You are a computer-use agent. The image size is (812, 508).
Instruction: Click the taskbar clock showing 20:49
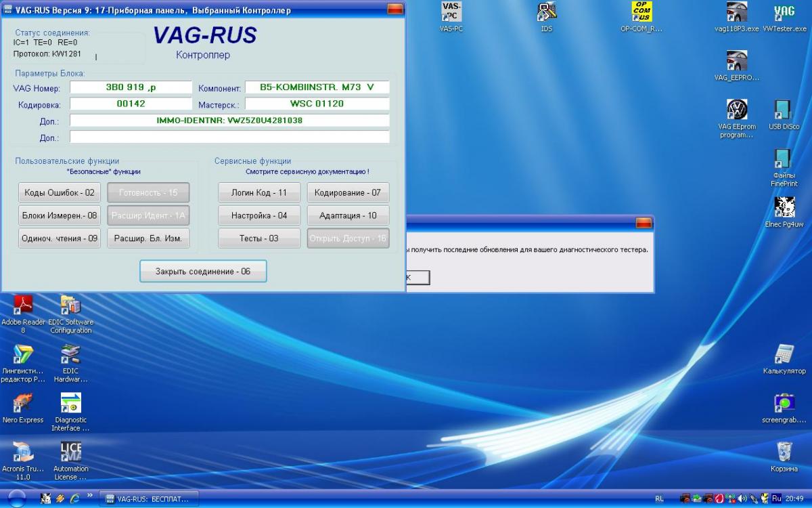794,499
